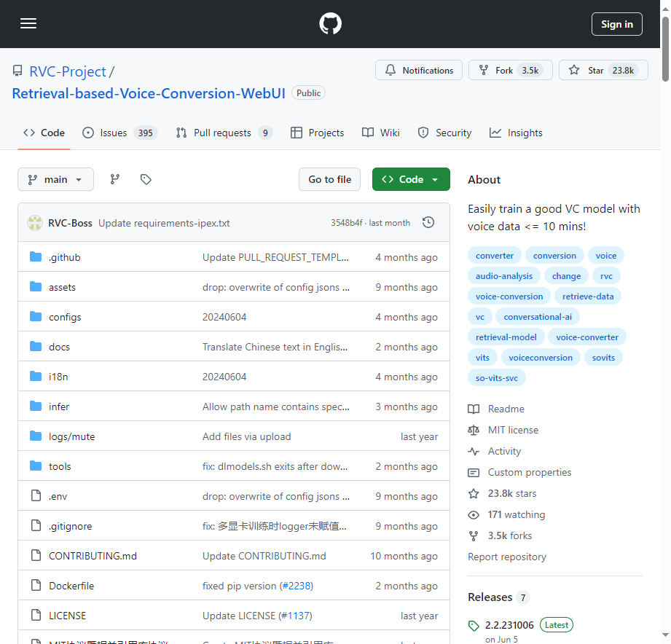Select the conversational-ai topic tag
671x644 pixels.
(538, 317)
